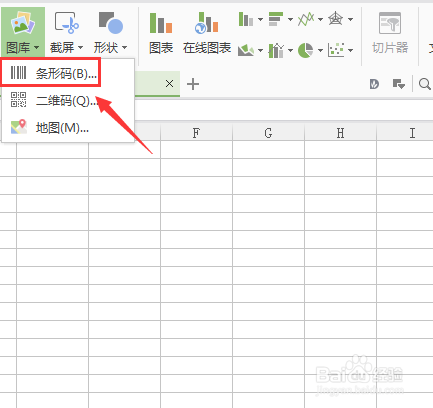Viewport: 433px width, 408px height.
Task: Click the magnifier search icon
Action: tap(425, 84)
